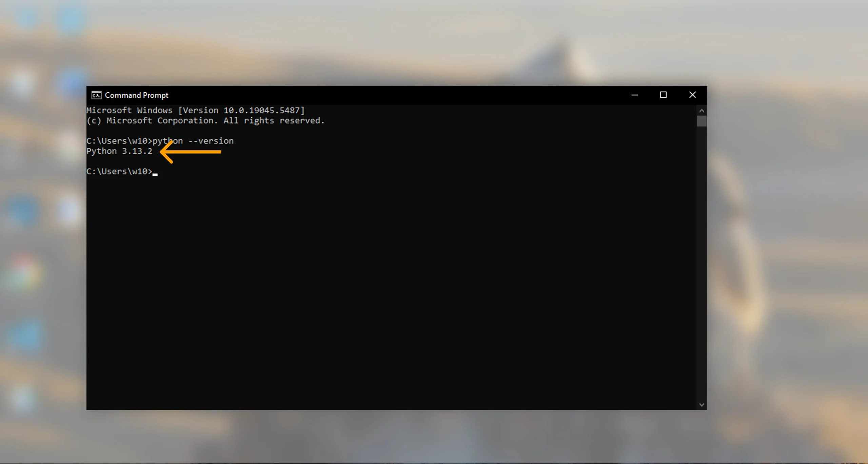Maximize the Command Prompt window
The image size is (868, 464).
pos(663,95)
